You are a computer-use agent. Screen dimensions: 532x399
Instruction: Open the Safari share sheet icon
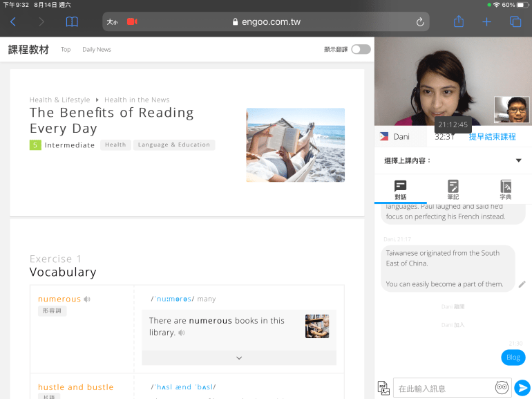click(x=459, y=22)
